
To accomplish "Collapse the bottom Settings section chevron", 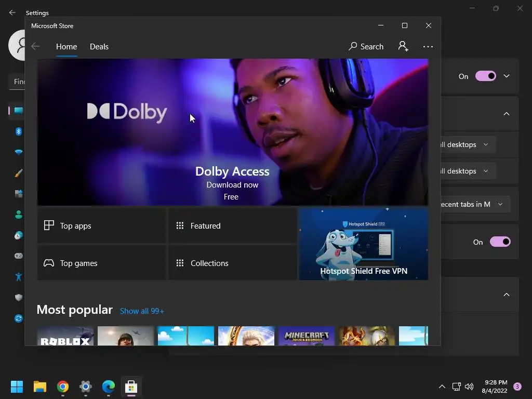I will pos(507,295).
